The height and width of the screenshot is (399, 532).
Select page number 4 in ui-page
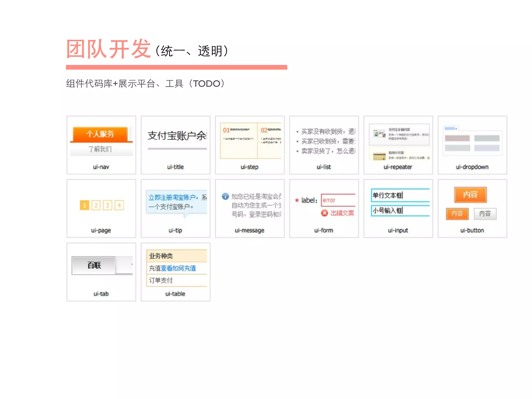click(x=119, y=205)
